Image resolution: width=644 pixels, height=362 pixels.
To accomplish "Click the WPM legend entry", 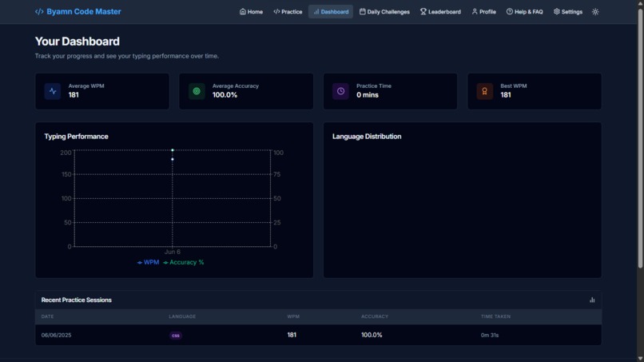I will pyautogui.click(x=149, y=262).
